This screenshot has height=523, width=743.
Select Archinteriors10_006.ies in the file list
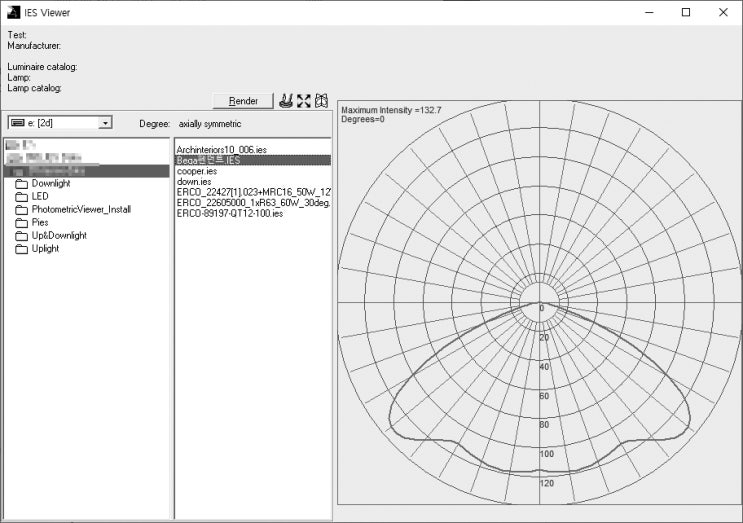tap(222, 150)
